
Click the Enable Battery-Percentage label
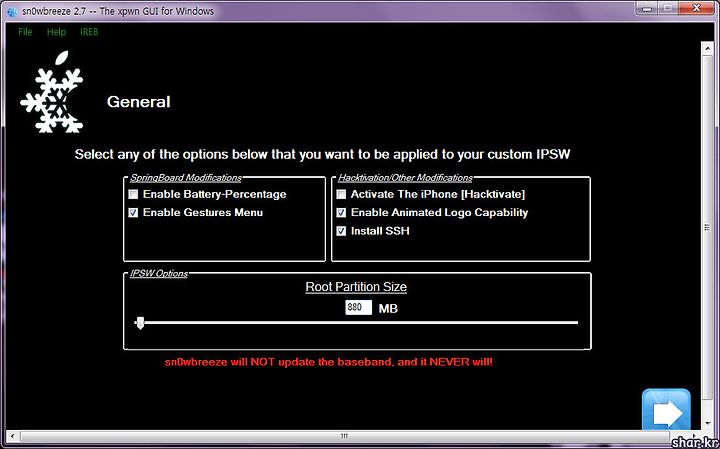tap(215, 194)
